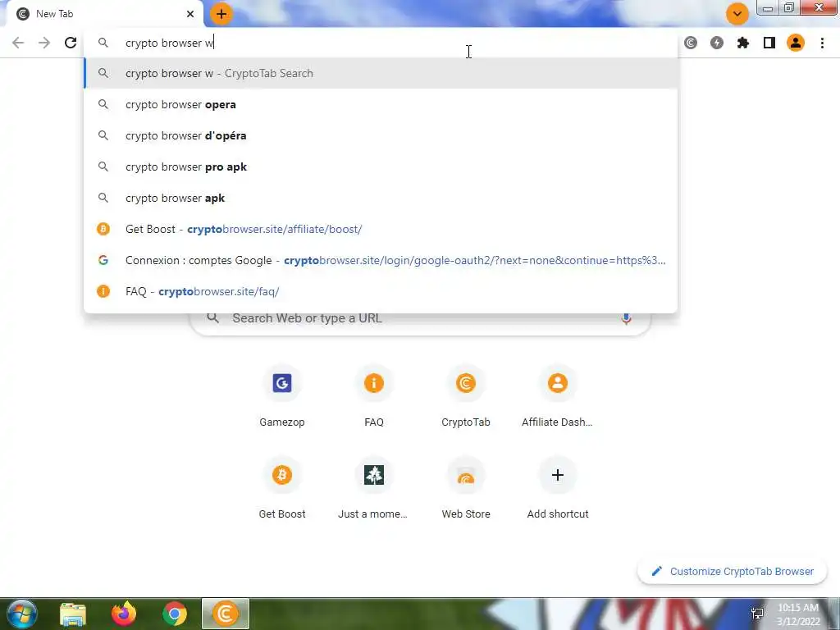This screenshot has height=630, width=840.
Task: Choose suggestion 'crypto browser opera'
Action: [381, 104]
